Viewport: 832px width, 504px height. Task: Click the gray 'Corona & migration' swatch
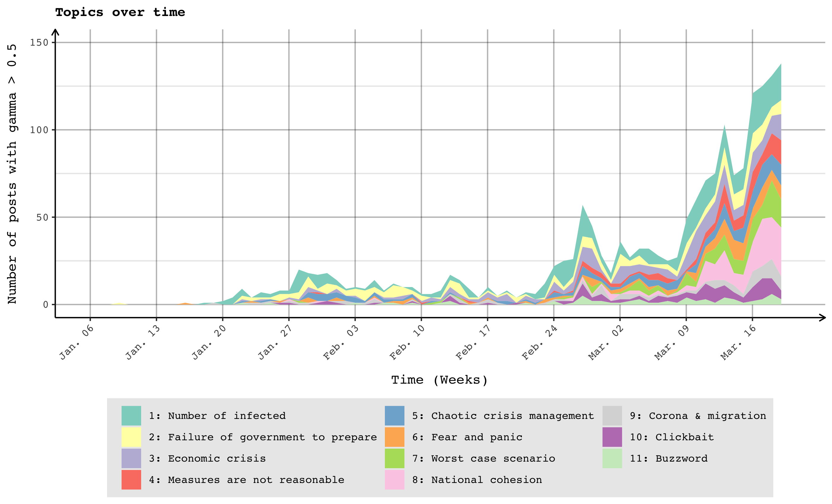(x=612, y=416)
